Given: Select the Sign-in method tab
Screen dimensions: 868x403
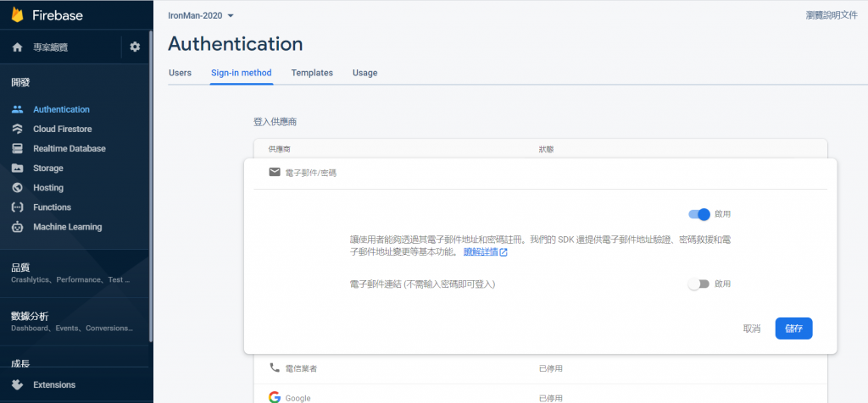Looking at the screenshot, I should pos(242,73).
